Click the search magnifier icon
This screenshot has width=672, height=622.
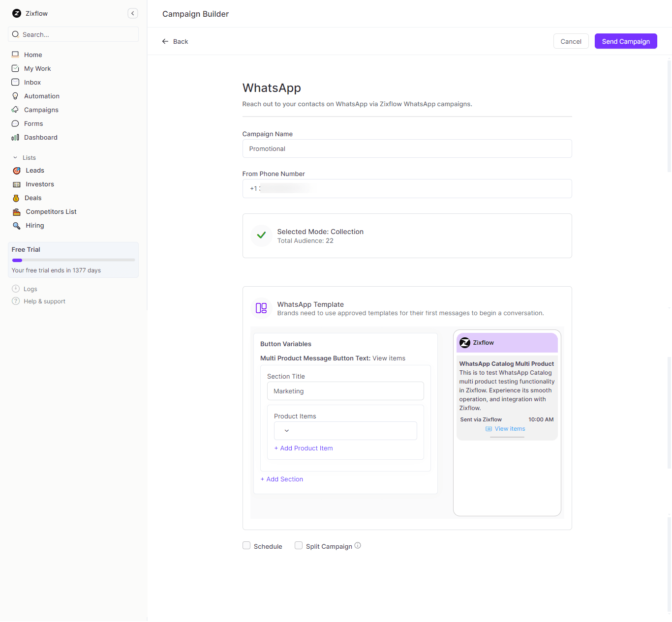point(15,34)
